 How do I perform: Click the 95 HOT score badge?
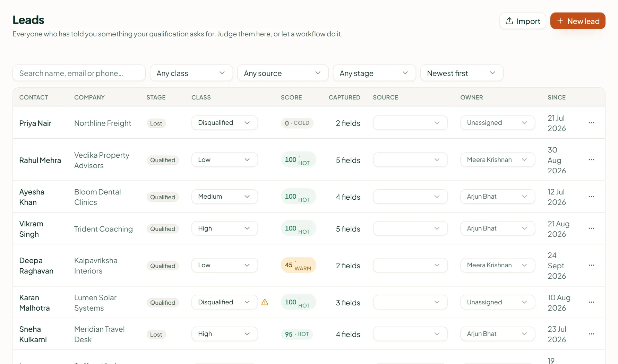pos(297,334)
